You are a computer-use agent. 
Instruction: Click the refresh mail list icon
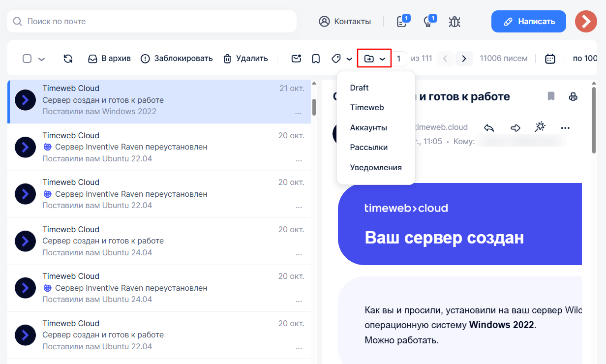point(68,59)
